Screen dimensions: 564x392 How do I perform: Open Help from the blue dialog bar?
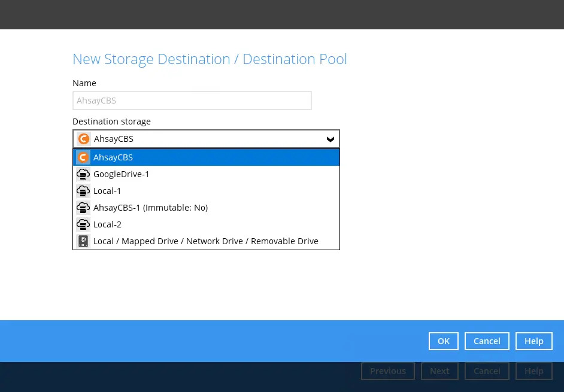[533, 341]
